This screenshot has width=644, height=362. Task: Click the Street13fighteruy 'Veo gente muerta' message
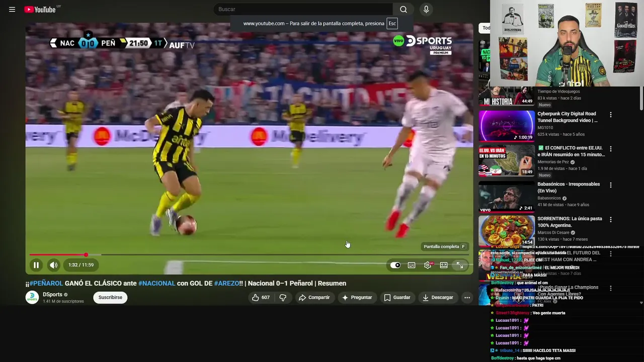(528, 313)
